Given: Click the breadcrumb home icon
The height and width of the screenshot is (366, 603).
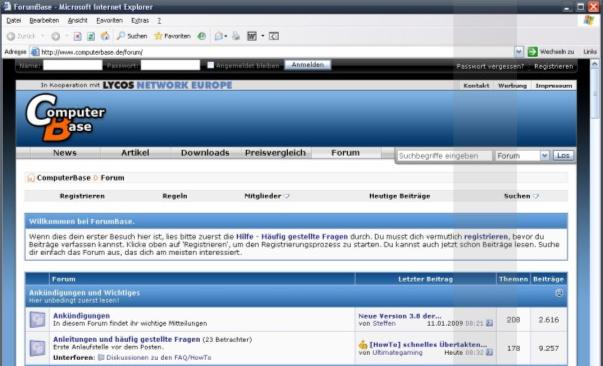Looking at the screenshot, I should pos(30,178).
